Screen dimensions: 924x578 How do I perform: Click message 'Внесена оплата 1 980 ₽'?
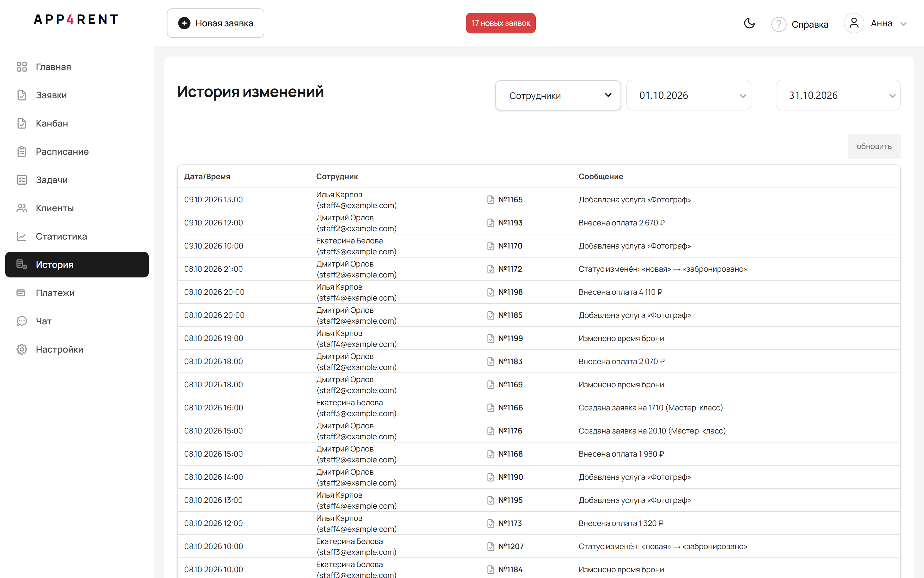[621, 454]
